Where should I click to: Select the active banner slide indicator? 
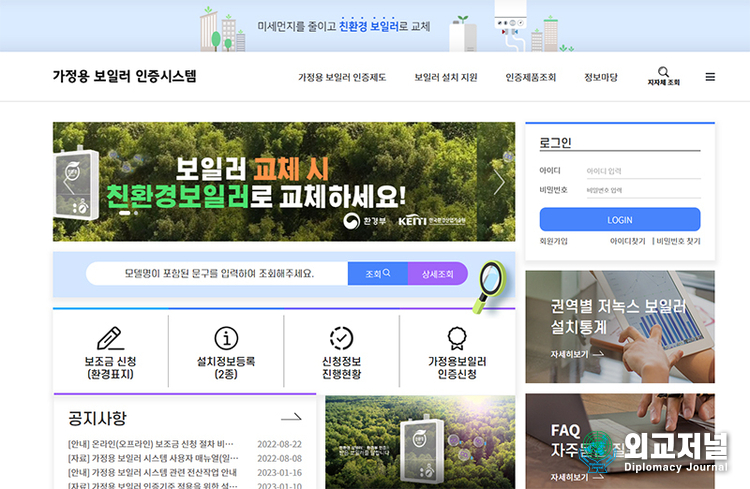click(125, 213)
